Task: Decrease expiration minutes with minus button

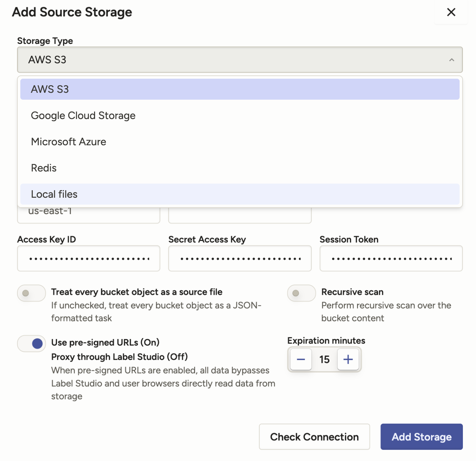Action: [301, 359]
